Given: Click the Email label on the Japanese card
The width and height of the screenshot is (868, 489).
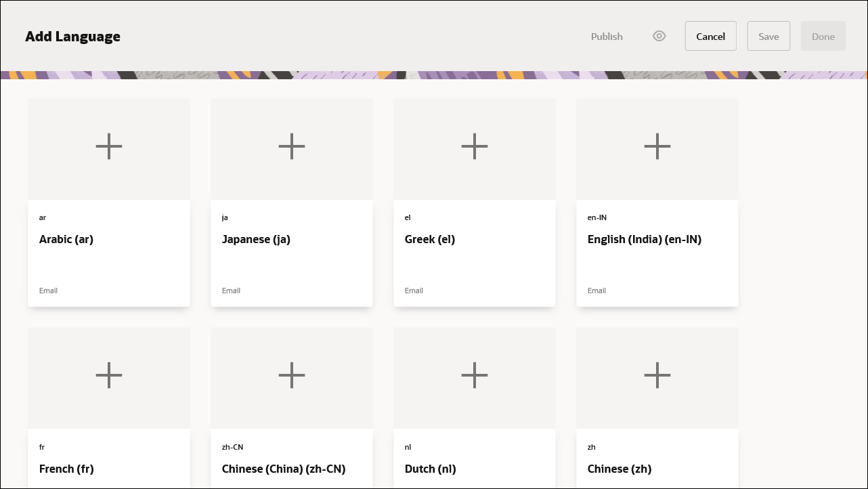Looking at the screenshot, I should [231, 291].
